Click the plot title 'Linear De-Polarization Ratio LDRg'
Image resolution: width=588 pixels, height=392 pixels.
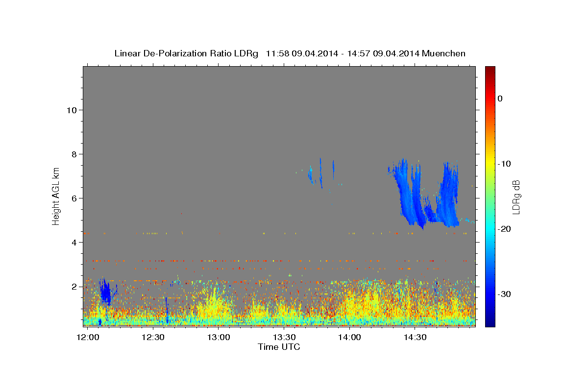[x=186, y=53]
